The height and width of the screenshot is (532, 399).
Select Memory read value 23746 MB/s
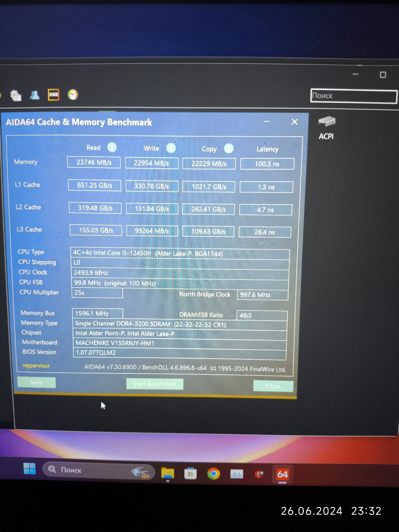pos(94,162)
